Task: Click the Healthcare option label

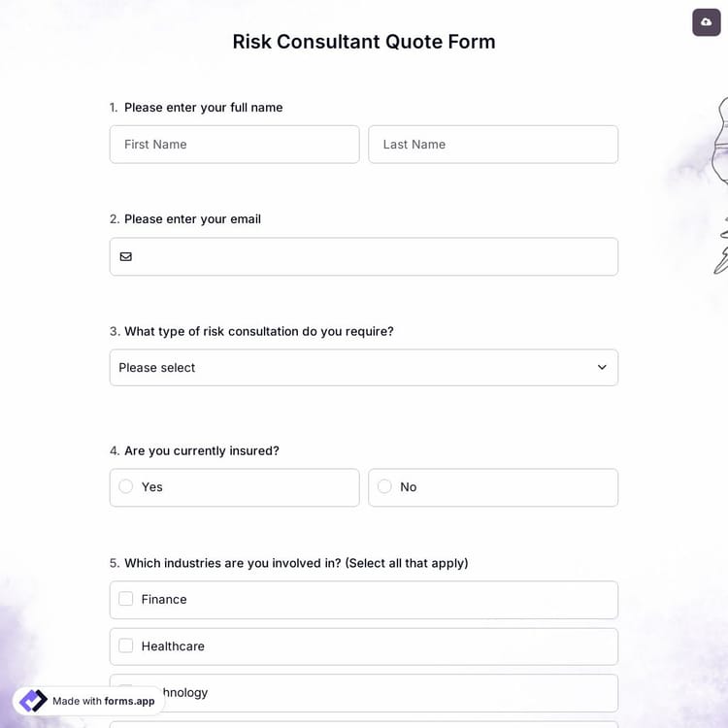Action: (x=173, y=646)
